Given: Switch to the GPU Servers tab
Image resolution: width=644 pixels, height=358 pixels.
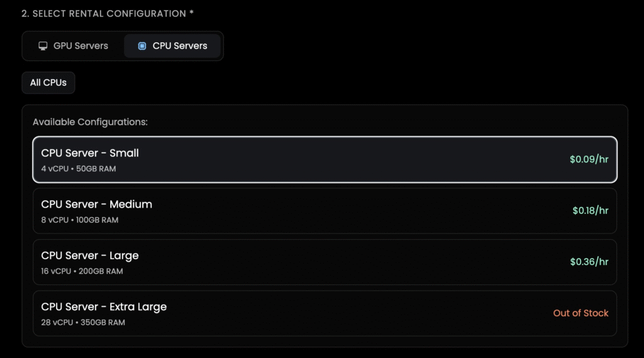Looking at the screenshot, I should click(x=73, y=46).
